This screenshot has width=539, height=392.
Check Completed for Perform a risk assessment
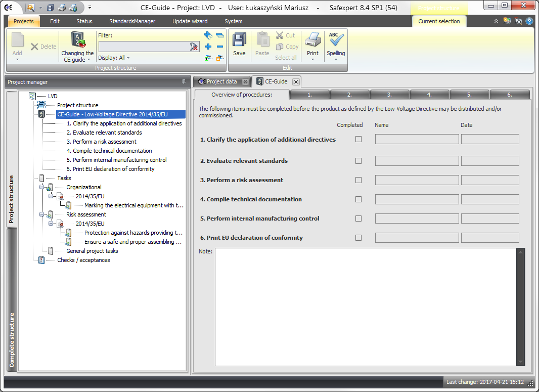[x=358, y=180]
